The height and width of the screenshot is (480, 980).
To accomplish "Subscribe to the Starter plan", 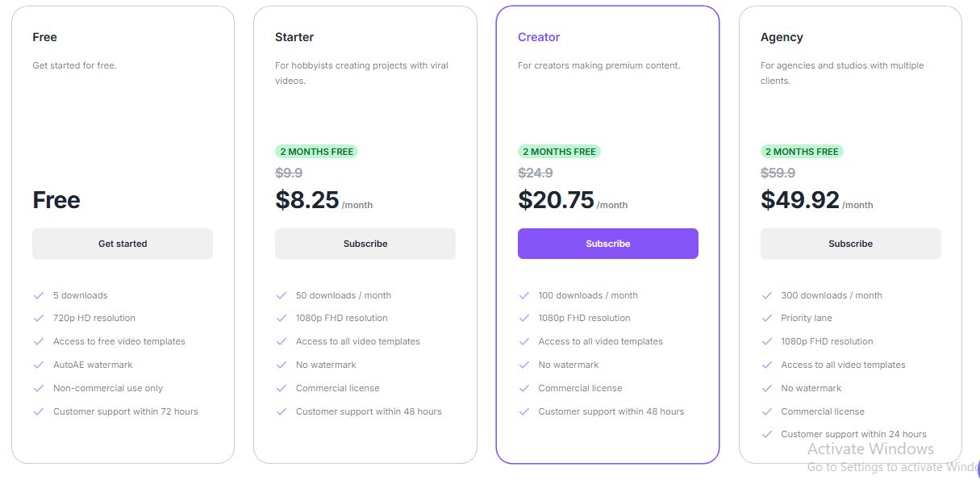I will click(365, 244).
